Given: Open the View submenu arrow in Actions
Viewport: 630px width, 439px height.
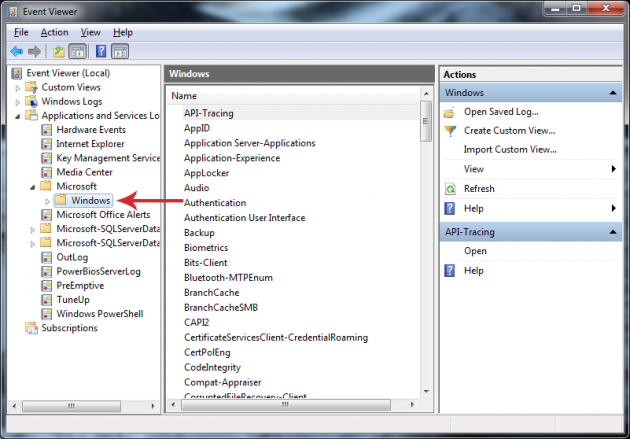Looking at the screenshot, I should tap(613, 170).
